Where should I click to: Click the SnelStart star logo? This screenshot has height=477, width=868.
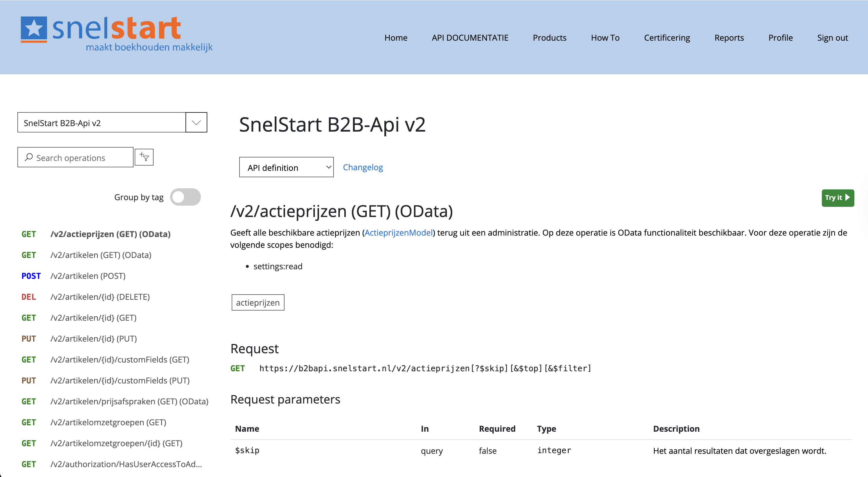pos(34,29)
